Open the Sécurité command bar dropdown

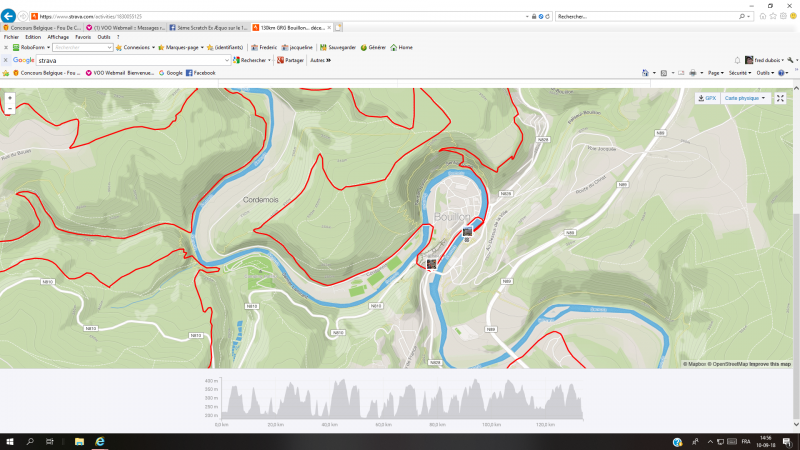(x=740, y=73)
